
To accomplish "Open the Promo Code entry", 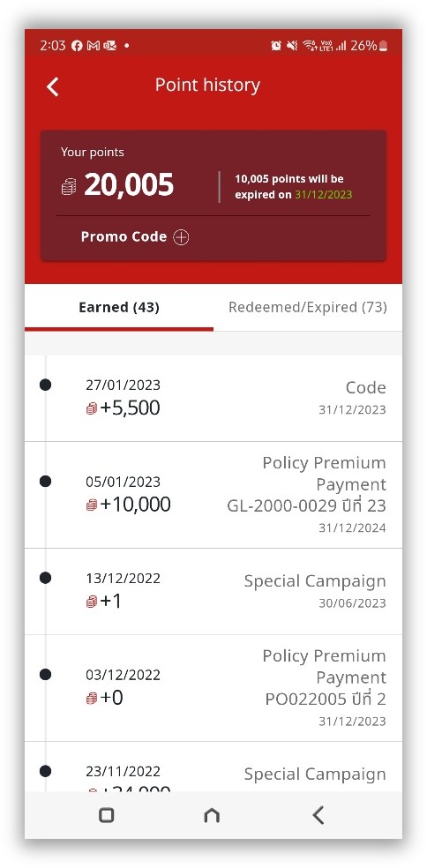I will [135, 237].
